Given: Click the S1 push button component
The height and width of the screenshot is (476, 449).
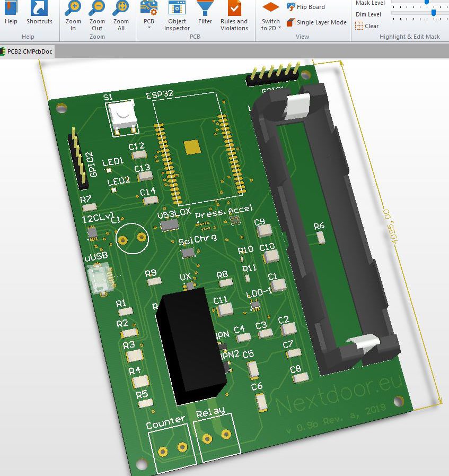Looking at the screenshot, I should click(x=122, y=117).
